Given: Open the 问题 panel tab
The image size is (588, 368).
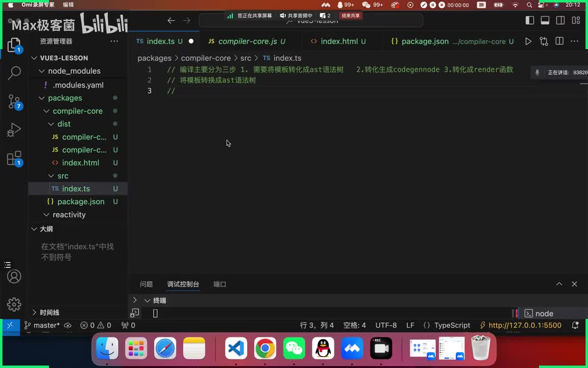Looking at the screenshot, I should 146,284.
